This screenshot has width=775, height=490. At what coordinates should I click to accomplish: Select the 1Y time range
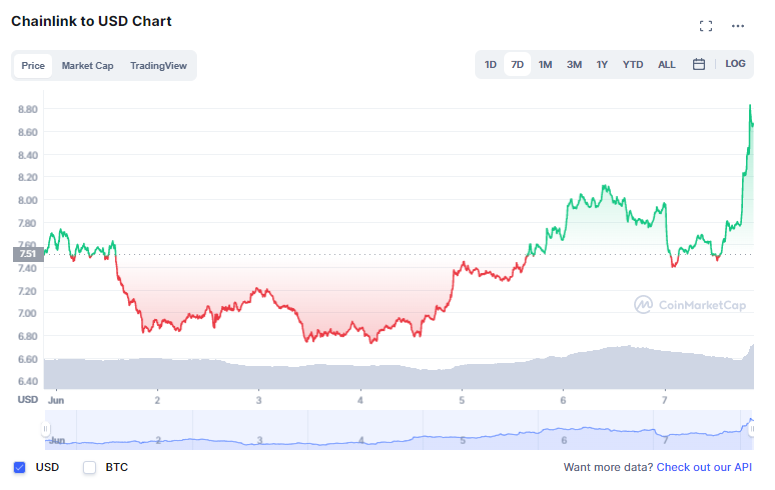(x=602, y=65)
